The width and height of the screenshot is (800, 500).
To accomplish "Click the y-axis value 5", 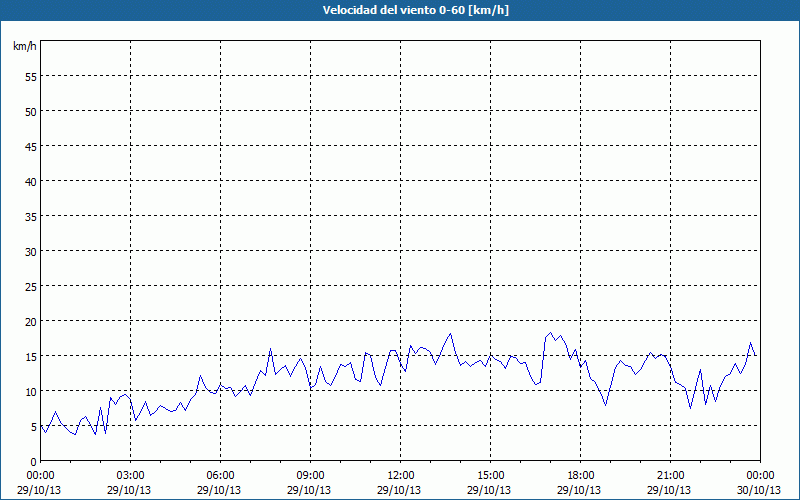I will pos(34,427).
